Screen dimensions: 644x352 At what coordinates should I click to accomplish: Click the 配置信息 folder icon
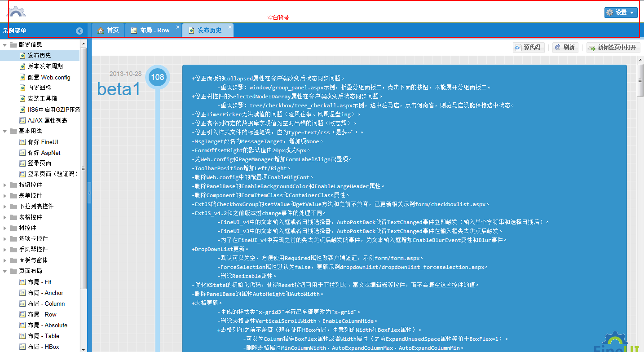click(x=13, y=44)
